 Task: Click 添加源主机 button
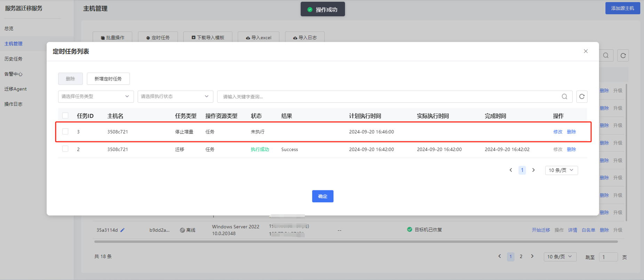pyautogui.click(x=622, y=8)
